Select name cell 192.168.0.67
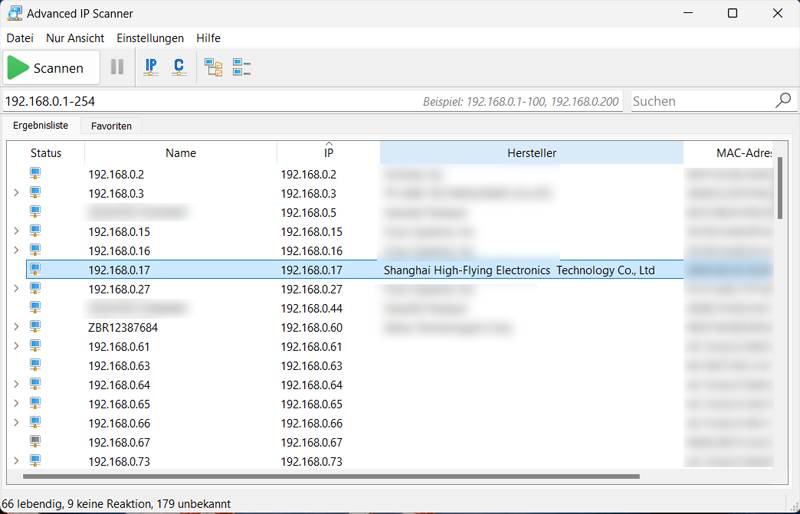 click(x=119, y=443)
